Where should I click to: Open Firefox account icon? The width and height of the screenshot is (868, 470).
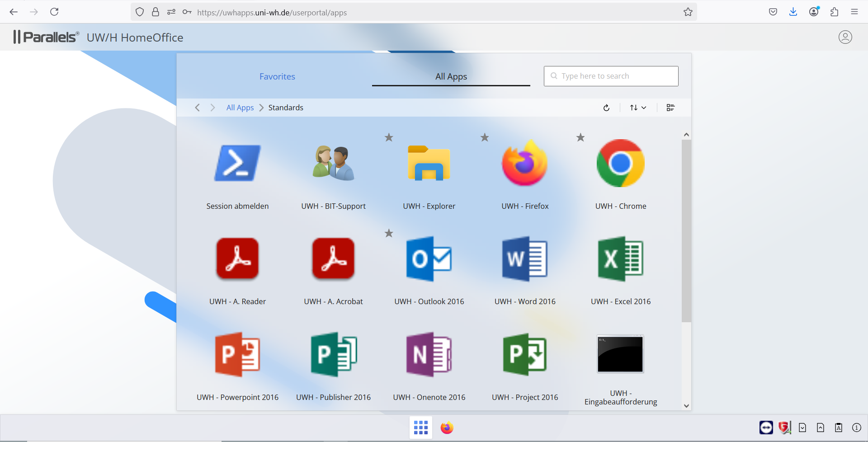pyautogui.click(x=814, y=12)
